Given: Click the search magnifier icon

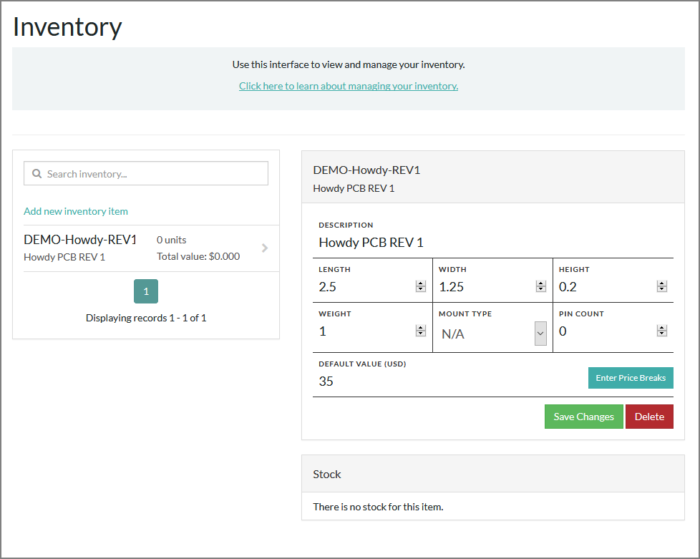Looking at the screenshot, I should pos(37,174).
